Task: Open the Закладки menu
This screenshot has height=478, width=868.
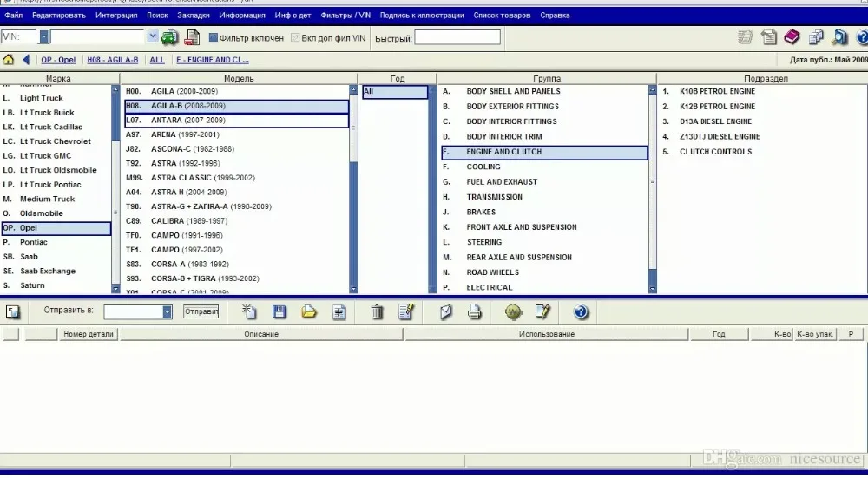Action: click(194, 16)
